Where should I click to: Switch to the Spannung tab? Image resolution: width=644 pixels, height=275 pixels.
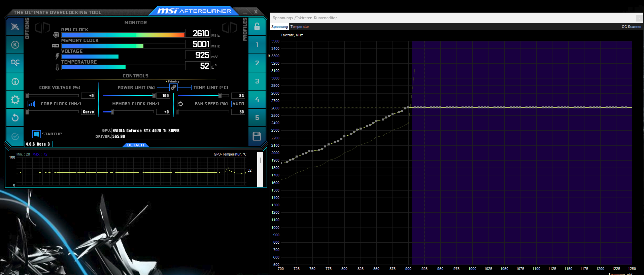[x=279, y=27]
